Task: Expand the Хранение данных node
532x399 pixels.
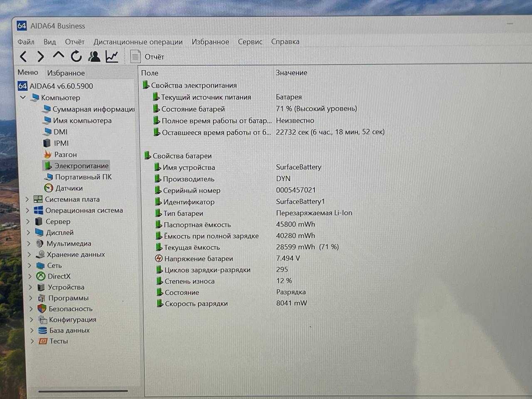Action: (x=29, y=254)
